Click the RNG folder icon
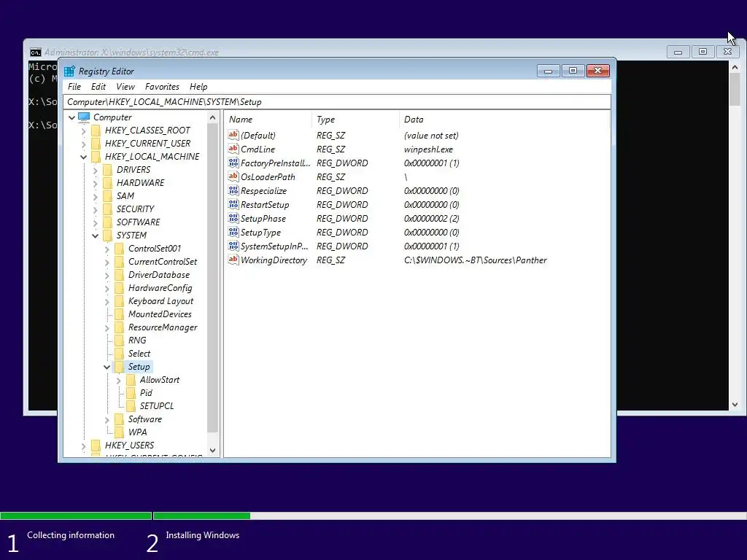The width and height of the screenshot is (747, 560). pos(119,341)
